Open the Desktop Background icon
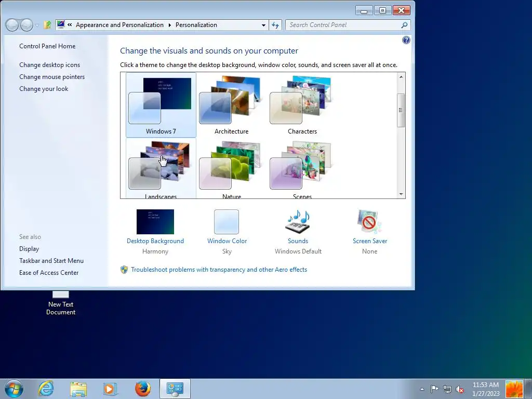Image resolution: width=532 pixels, height=399 pixels. (x=155, y=221)
